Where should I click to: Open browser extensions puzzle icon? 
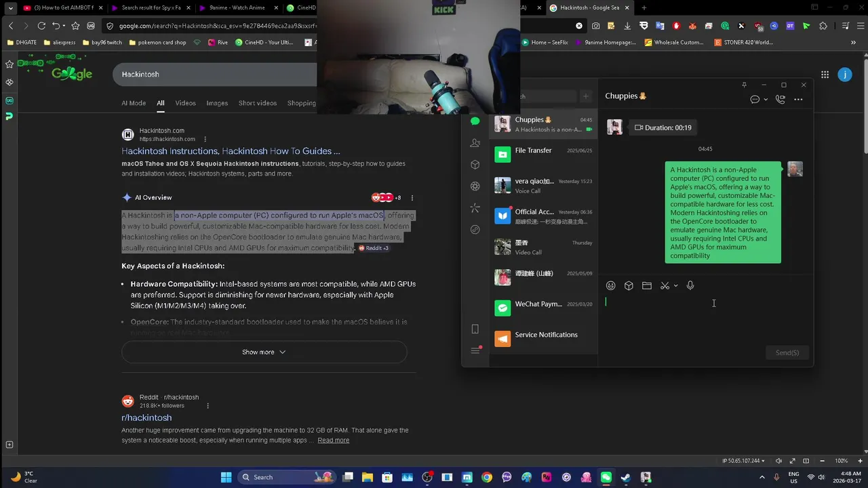click(823, 26)
